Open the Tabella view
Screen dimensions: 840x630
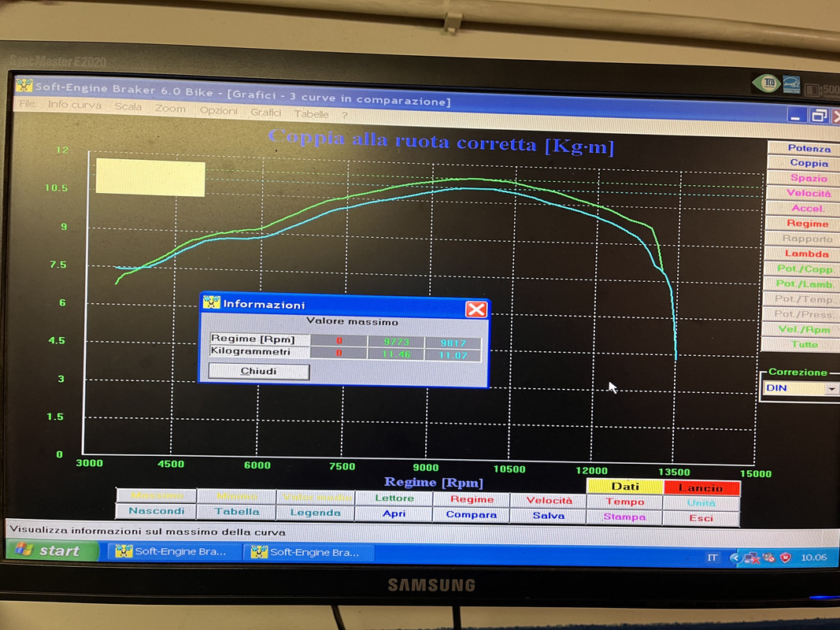pos(237,512)
